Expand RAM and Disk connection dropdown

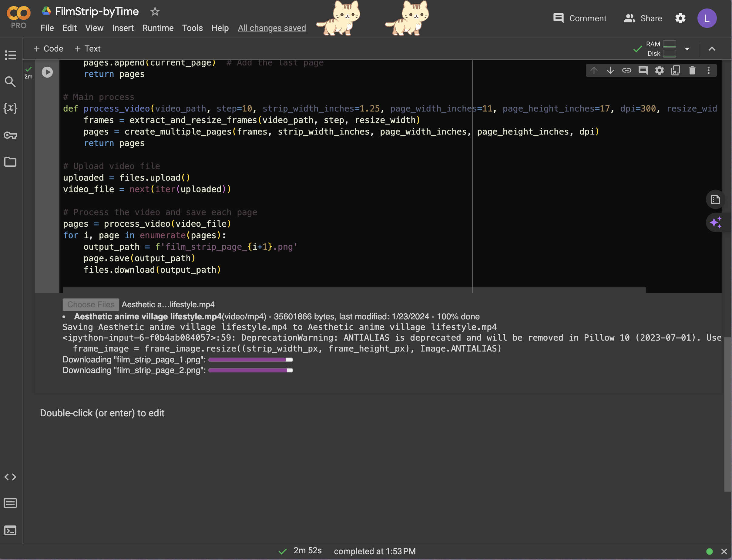point(687,49)
